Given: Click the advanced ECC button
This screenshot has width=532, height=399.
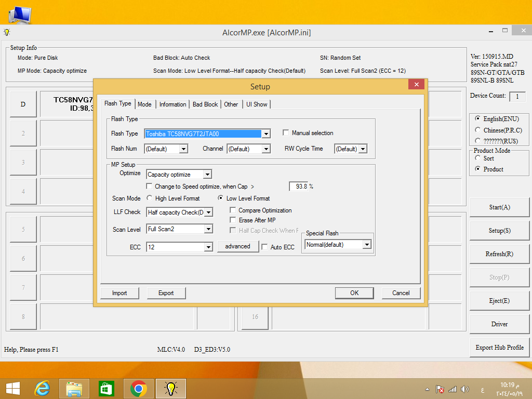Looking at the screenshot, I should tap(237, 246).
